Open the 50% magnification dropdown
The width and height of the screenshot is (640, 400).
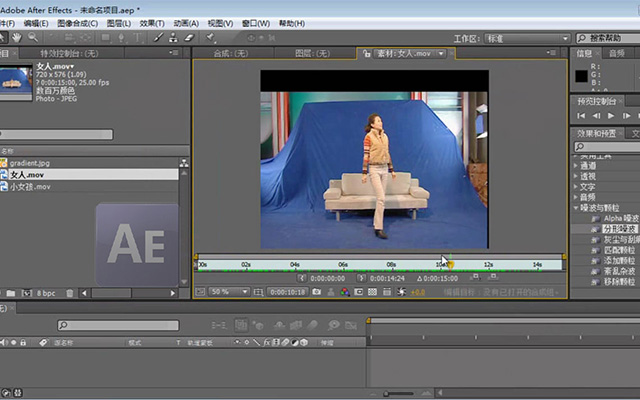coord(229,292)
